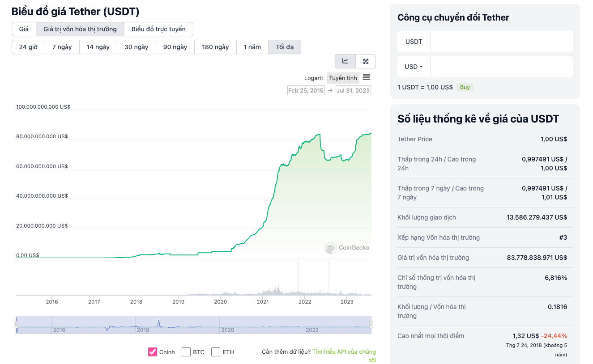Choose the 24 giờ time range
The height and width of the screenshot is (364, 593).
pyautogui.click(x=28, y=47)
